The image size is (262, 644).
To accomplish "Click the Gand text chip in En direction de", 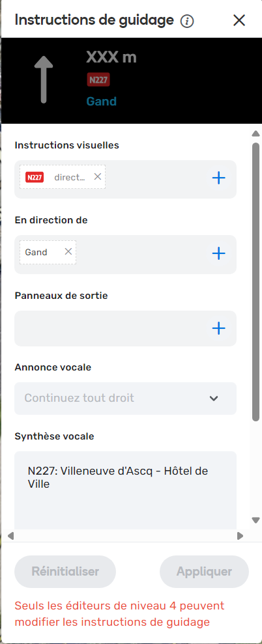I will [36, 252].
